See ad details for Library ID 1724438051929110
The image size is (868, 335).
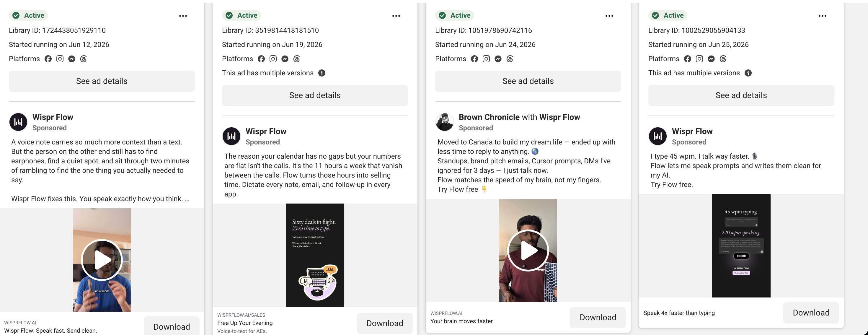click(x=102, y=81)
